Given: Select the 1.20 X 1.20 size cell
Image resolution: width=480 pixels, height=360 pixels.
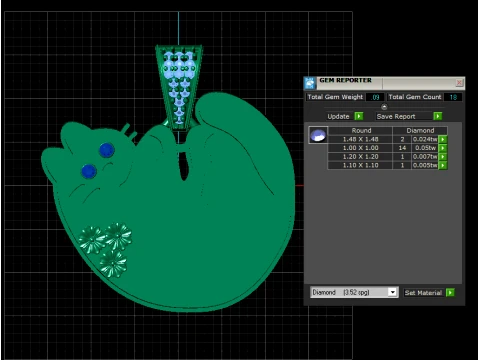Looking at the screenshot, I should (x=360, y=157).
